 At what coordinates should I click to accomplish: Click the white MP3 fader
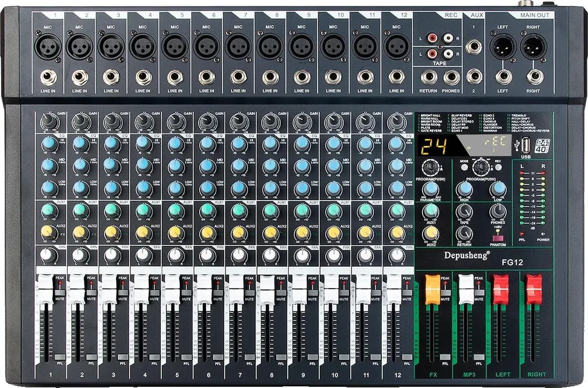[466, 289]
